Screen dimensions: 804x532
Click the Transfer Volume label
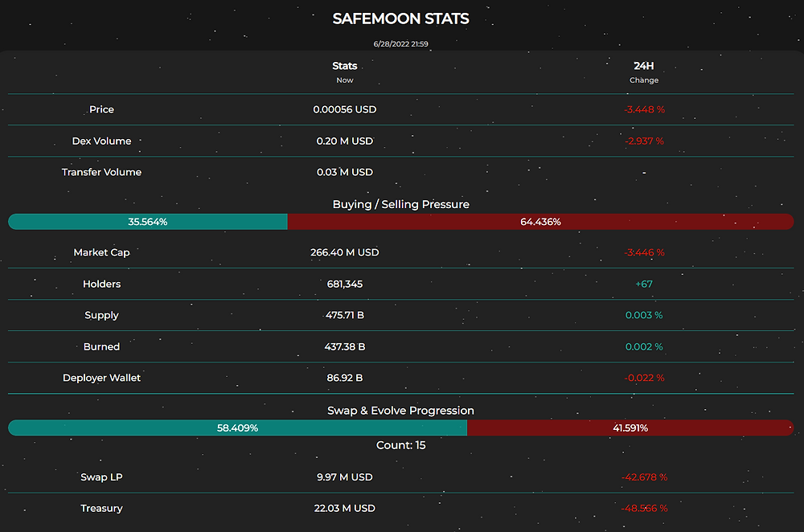point(101,172)
